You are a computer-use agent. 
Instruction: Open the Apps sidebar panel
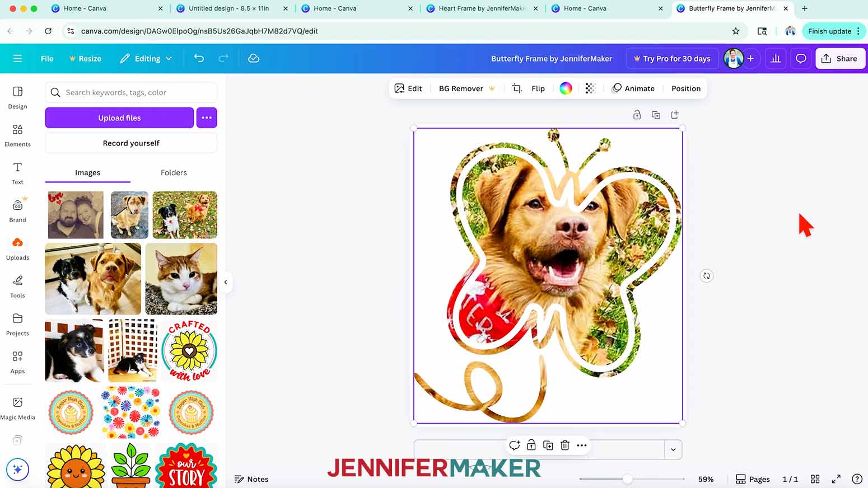[x=17, y=362]
